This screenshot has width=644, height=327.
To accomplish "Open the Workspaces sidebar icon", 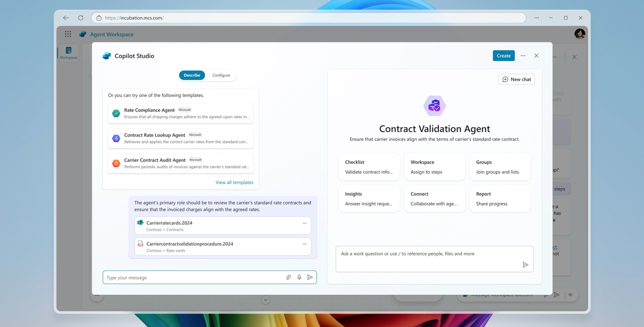I will [x=69, y=52].
